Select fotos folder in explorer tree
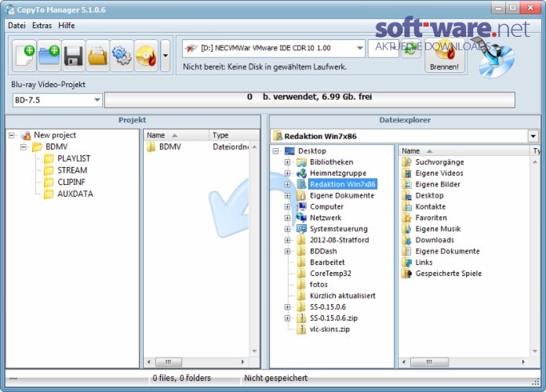 click(318, 285)
